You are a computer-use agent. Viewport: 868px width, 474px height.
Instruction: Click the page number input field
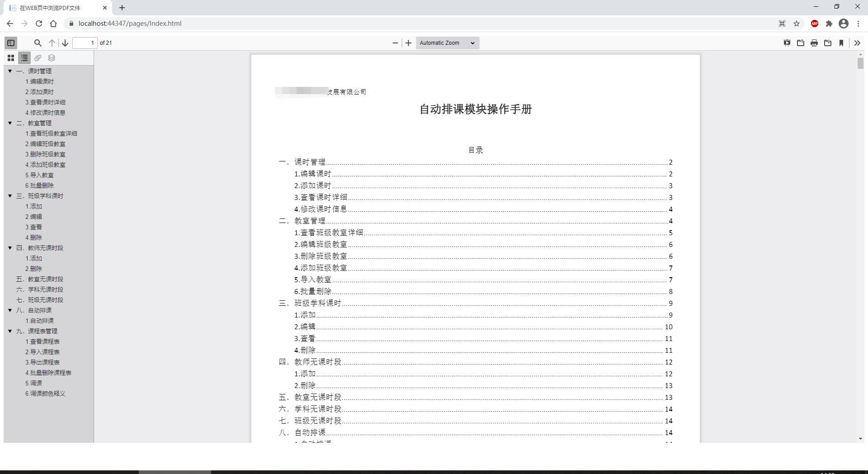click(85, 43)
